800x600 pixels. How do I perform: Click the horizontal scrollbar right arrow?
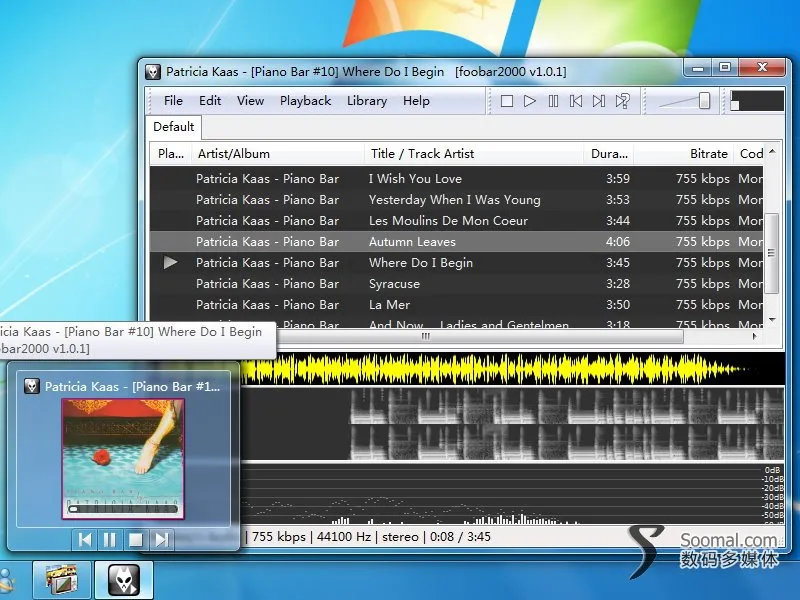tap(754, 336)
